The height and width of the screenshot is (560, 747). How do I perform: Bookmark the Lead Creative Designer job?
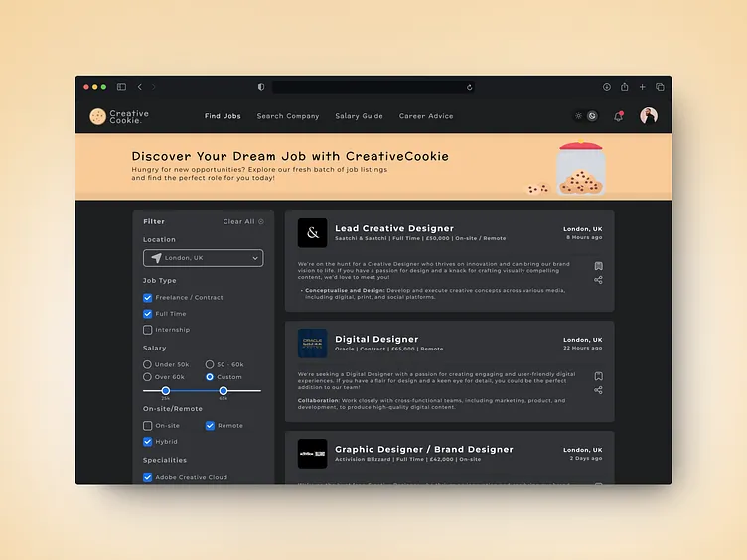598,266
